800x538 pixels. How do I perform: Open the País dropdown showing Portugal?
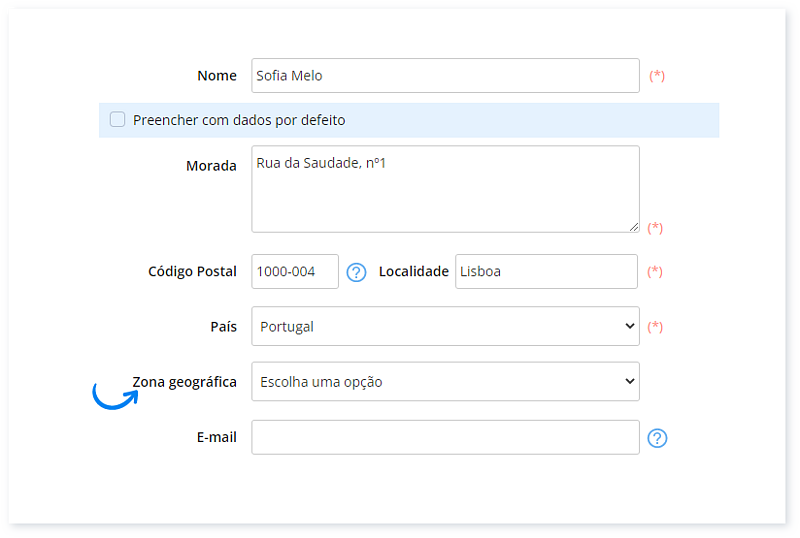click(445, 326)
